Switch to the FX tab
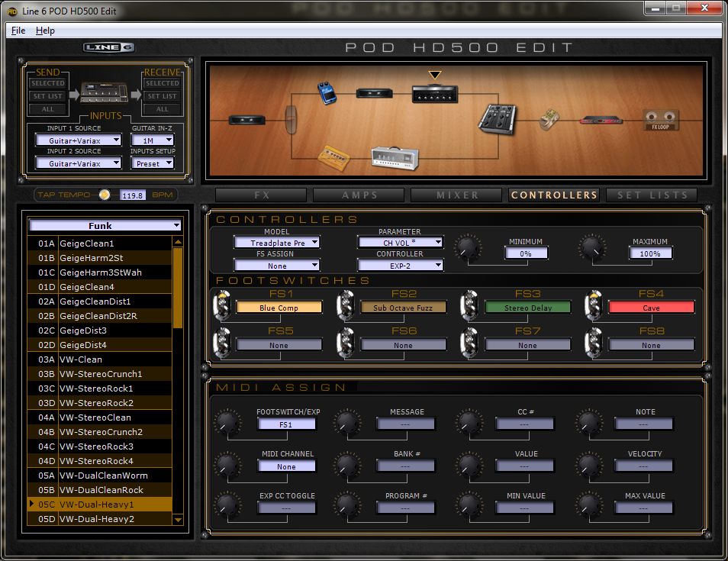The image size is (728, 561). 262,195
